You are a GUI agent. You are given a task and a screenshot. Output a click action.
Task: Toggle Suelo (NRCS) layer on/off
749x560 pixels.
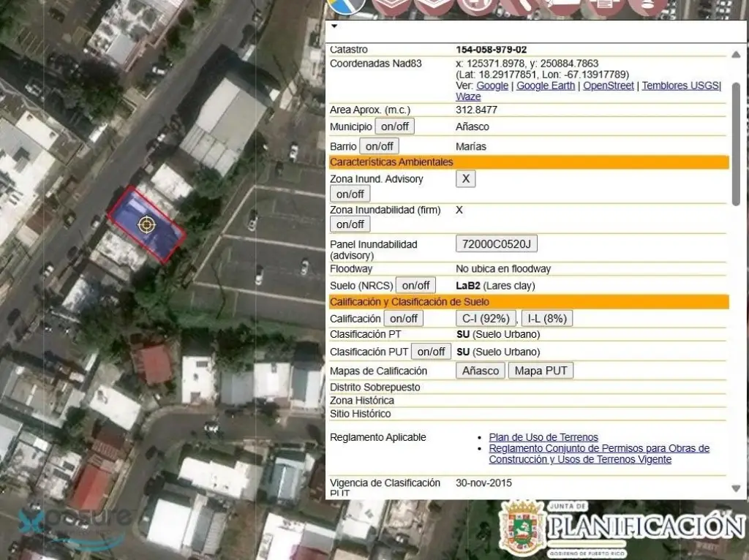tap(416, 285)
